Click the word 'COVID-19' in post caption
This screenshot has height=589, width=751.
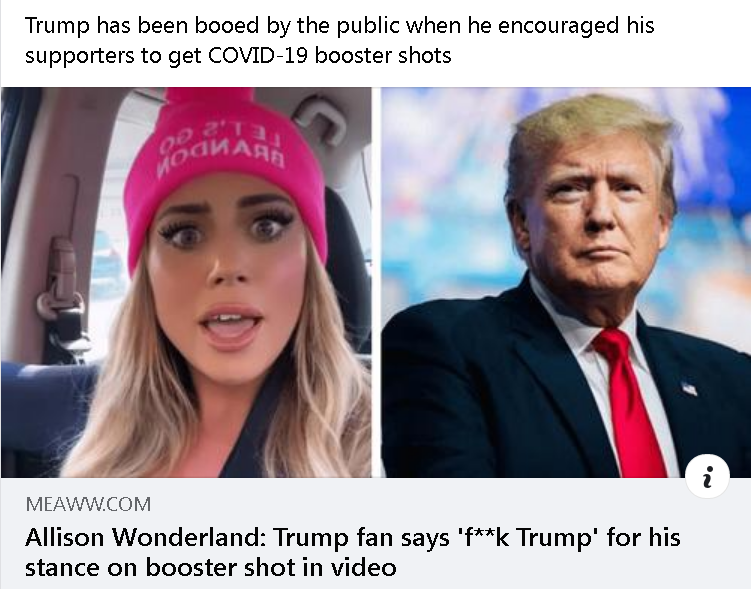pyautogui.click(x=259, y=56)
